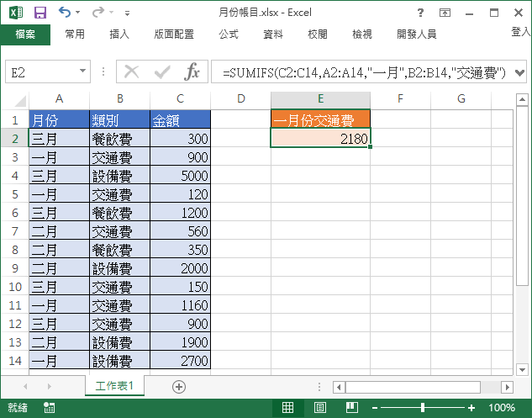The width and height of the screenshot is (532, 418).
Task: Click the Undo arrow icon
Action: tap(65, 13)
